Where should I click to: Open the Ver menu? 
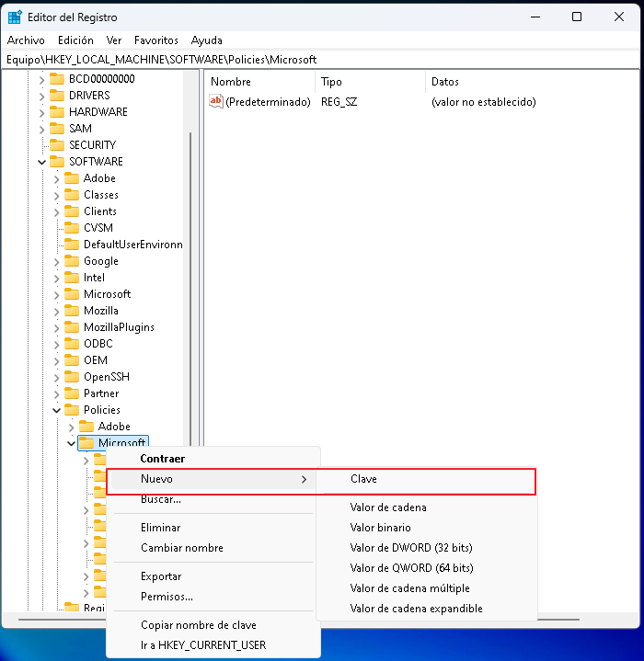click(114, 40)
